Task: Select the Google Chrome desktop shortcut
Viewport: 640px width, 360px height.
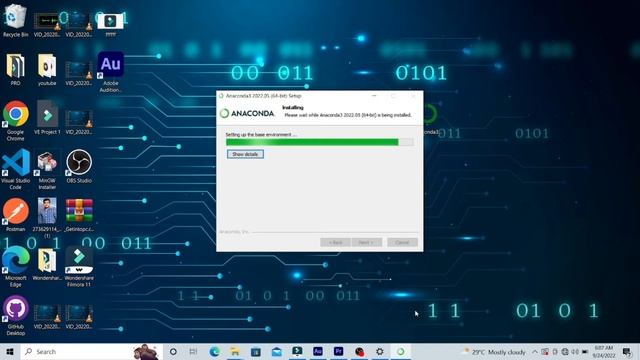Action: (16, 121)
